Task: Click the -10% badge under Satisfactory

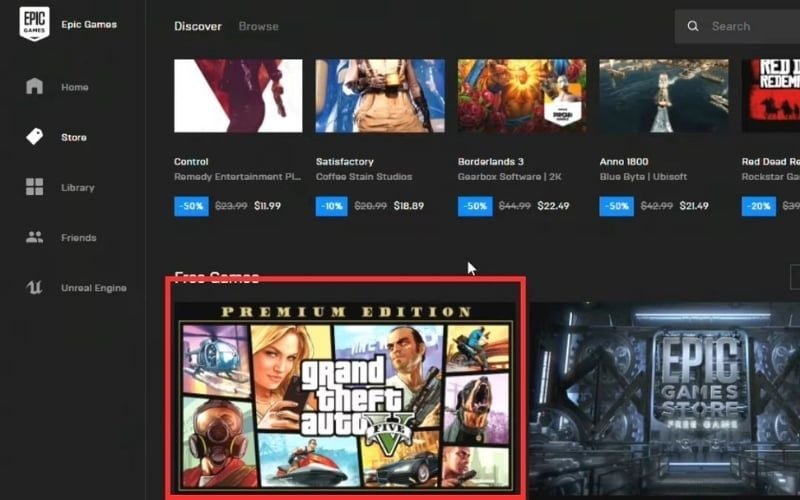Action: click(332, 206)
